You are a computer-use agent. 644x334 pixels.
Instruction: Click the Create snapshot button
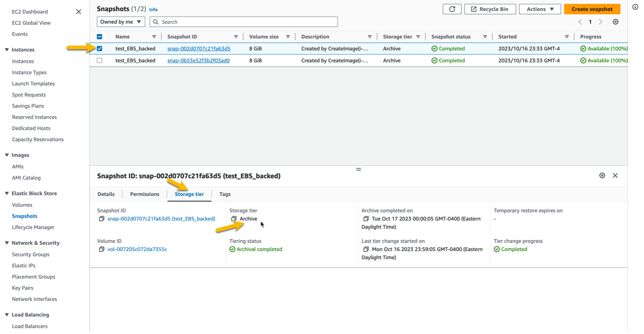point(592,9)
